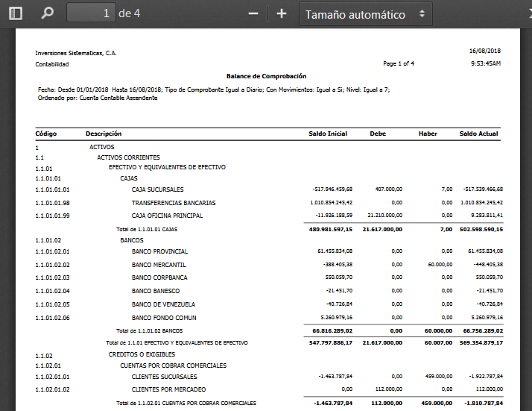
Task: Click the Código column header
Action: [46, 134]
